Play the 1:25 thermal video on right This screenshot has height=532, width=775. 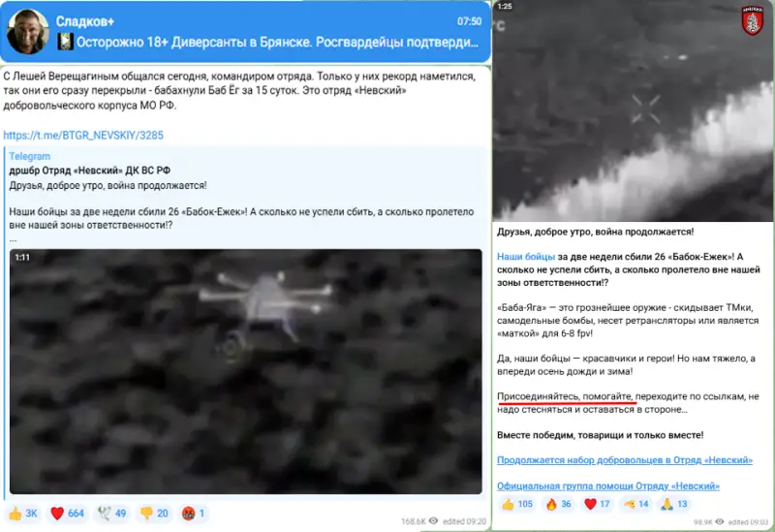point(634,110)
